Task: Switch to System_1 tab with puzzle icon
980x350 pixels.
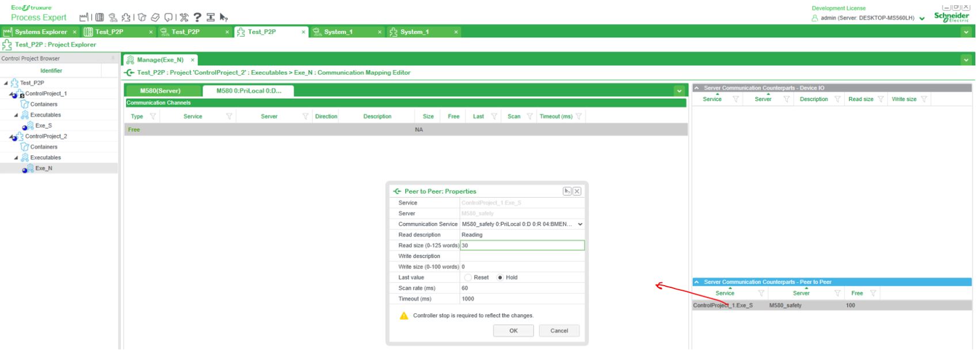Action: point(424,32)
